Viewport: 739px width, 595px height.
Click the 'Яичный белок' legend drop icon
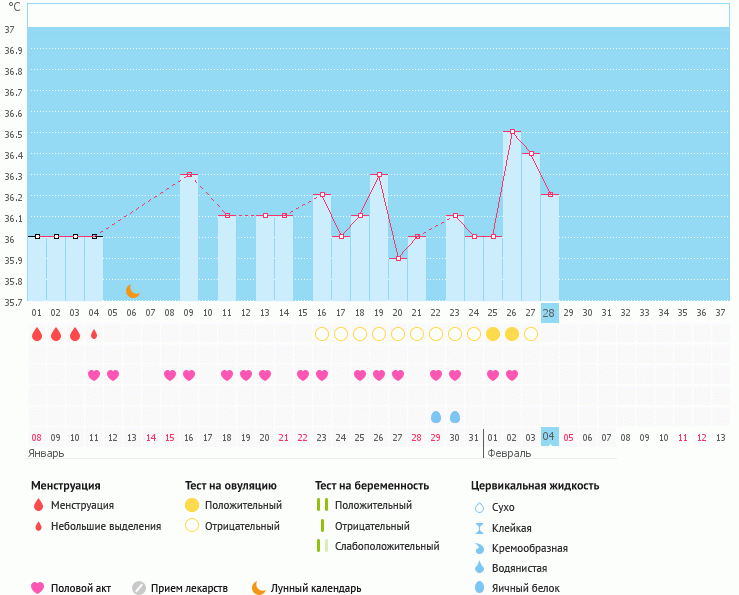[480, 588]
